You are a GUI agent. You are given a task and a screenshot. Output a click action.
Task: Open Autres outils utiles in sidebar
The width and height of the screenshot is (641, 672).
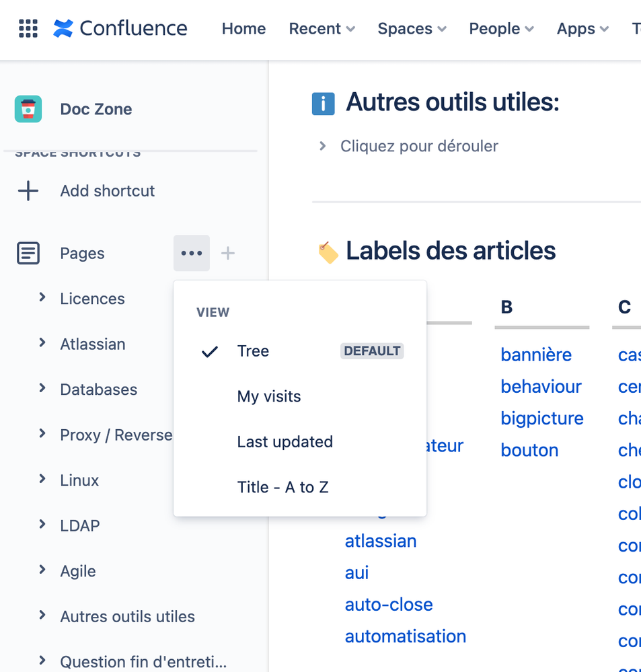click(127, 617)
